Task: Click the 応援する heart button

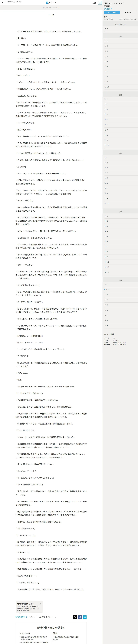Action: 21,617
